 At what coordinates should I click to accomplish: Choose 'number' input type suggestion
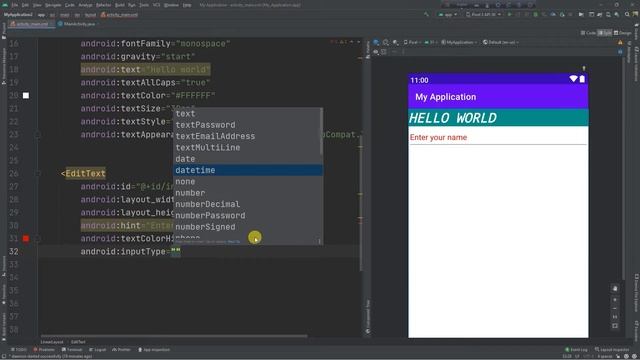[248, 193]
